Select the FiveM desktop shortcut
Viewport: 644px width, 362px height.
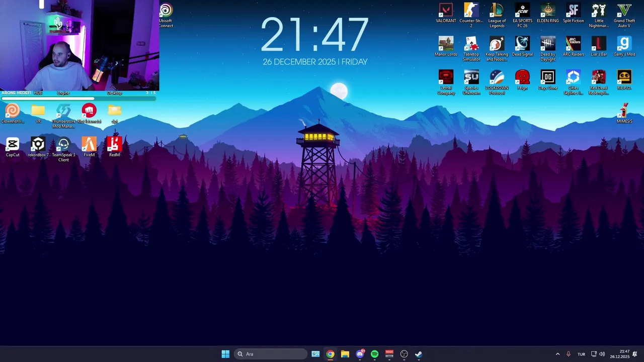point(89,147)
